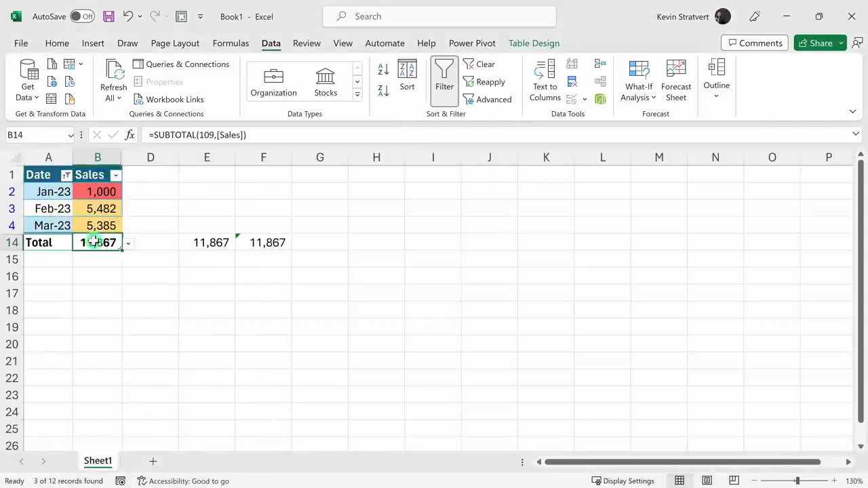The height and width of the screenshot is (488, 868).
Task: Open the Sort dialog
Action: coord(407,75)
